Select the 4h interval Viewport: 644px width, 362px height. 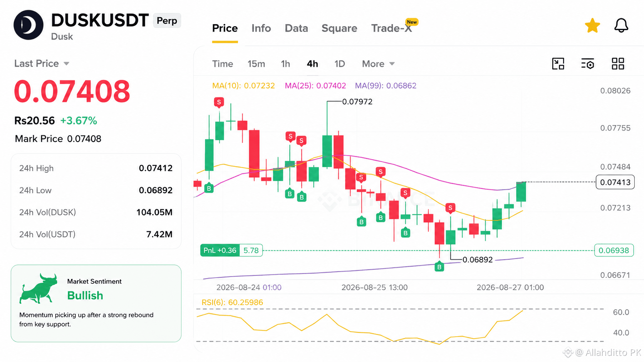(312, 64)
